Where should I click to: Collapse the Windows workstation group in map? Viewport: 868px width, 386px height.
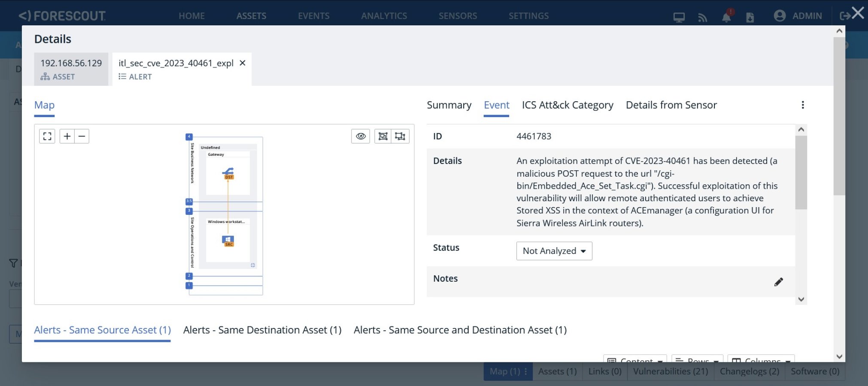(x=253, y=265)
